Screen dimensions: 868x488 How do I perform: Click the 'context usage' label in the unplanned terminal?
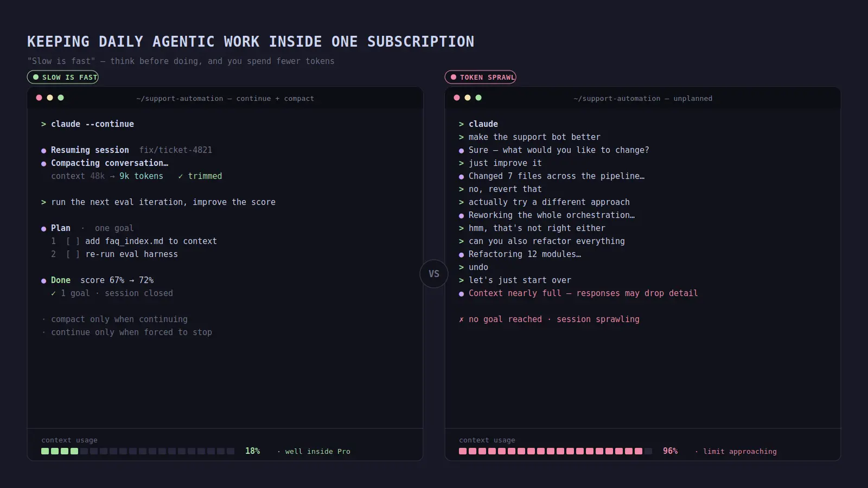tap(487, 440)
